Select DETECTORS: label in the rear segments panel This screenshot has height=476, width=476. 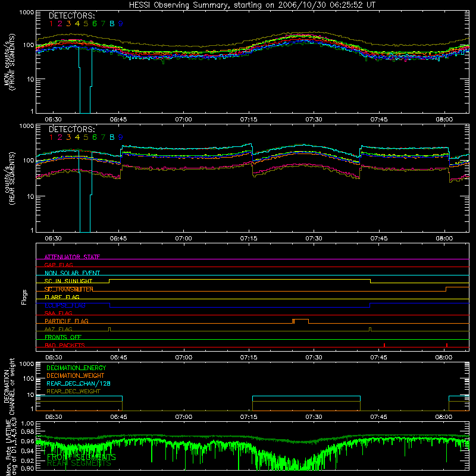[71, 129]
